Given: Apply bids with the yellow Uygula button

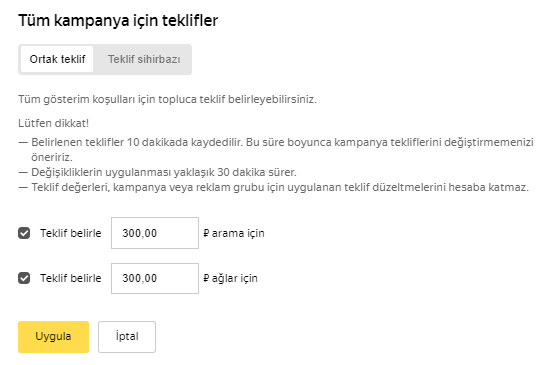Looking at the screenshot, I should click(x=53, y=337).
